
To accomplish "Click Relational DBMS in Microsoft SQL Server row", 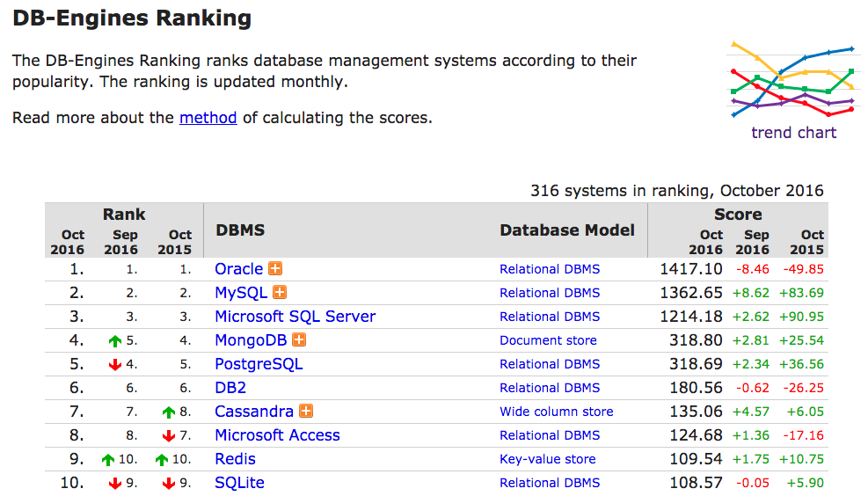I will tap(550, 317).
